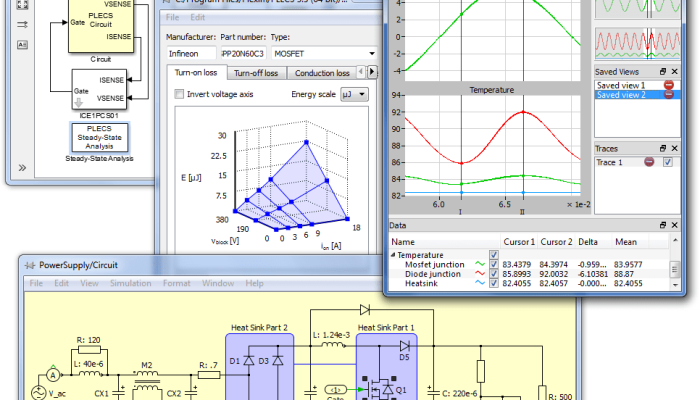The image size is (700, 400).
Task: Open Window menu in PowerSupply/Circuit window
Action: pos(218,283)
